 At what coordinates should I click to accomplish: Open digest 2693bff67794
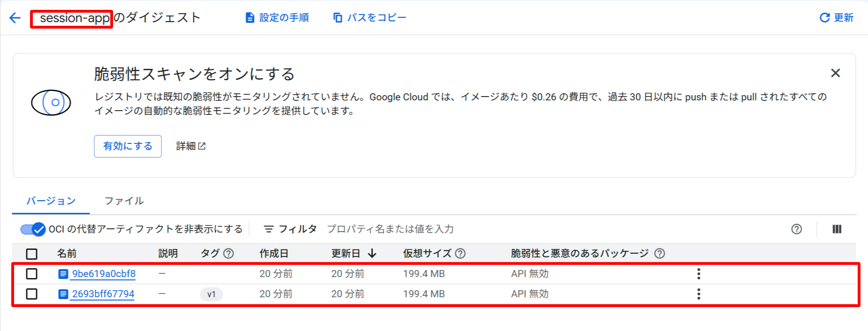click(x=103, y=294)
